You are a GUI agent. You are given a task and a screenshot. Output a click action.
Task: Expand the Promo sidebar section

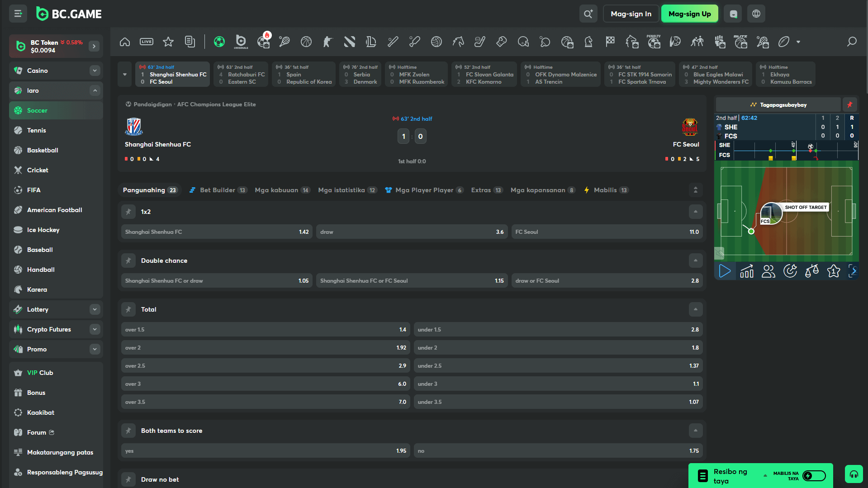95,349
